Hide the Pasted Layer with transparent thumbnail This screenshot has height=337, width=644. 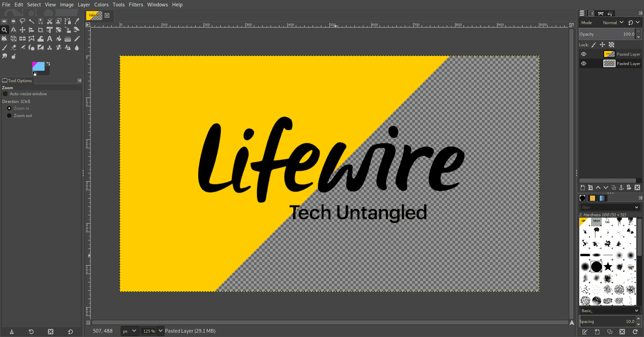584,63
